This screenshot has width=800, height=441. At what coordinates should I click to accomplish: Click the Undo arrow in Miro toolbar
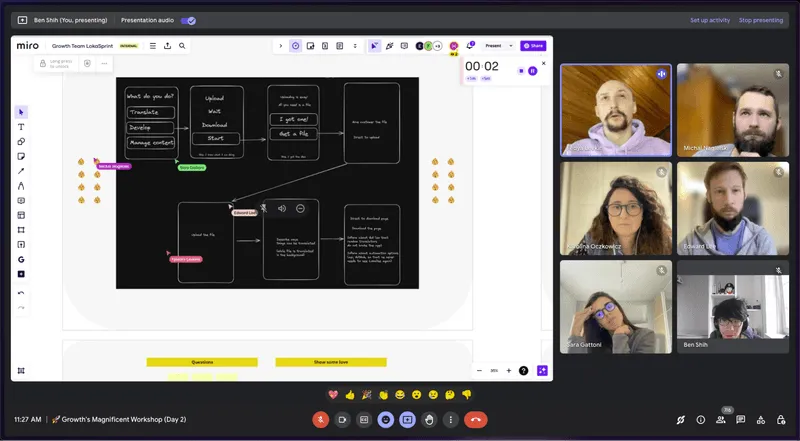[21, 293]
